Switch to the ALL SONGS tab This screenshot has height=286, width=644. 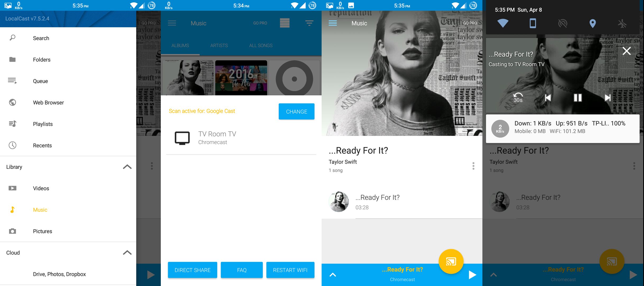pos(261,46)
